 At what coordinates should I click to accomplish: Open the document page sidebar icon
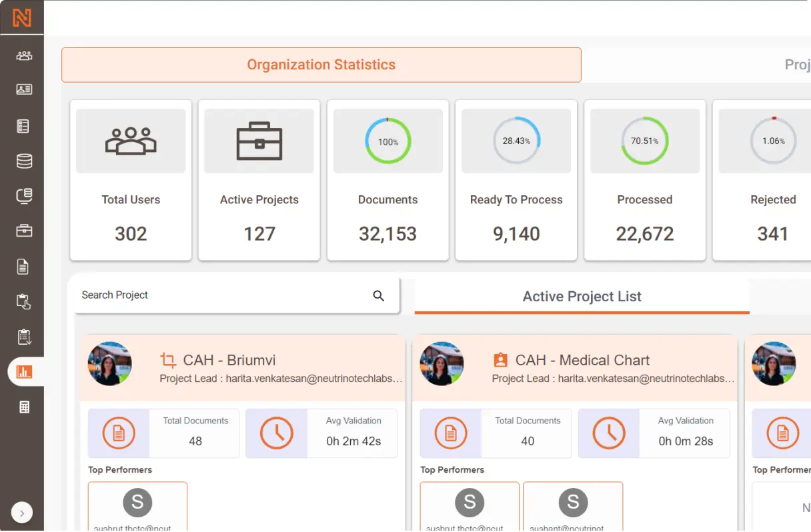[x=23, y=267]
